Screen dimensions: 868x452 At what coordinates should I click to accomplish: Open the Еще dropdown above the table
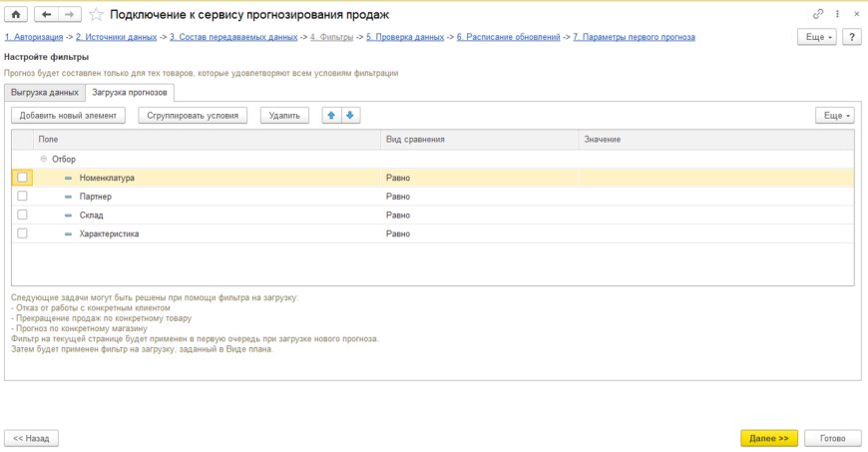(835, 115)
